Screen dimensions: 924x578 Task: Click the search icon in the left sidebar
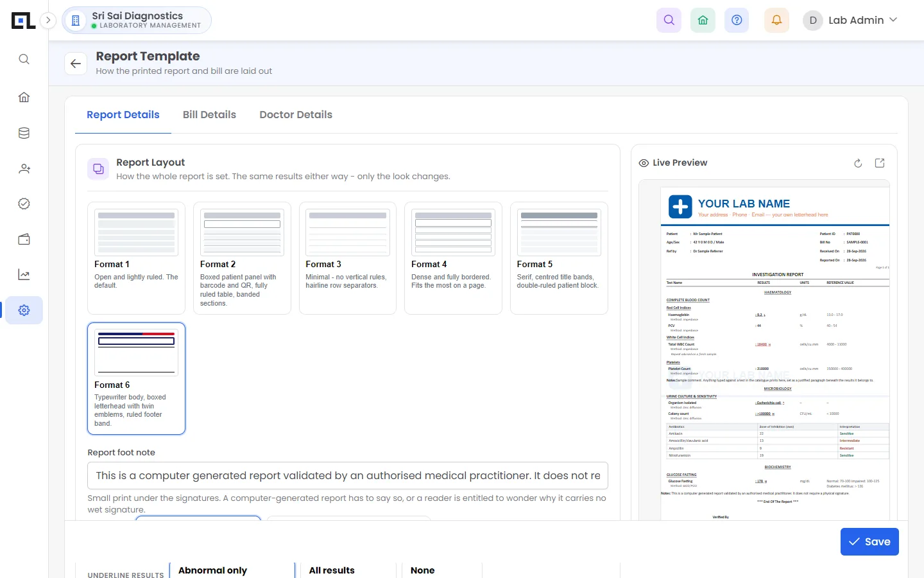[x=24, y=59]
